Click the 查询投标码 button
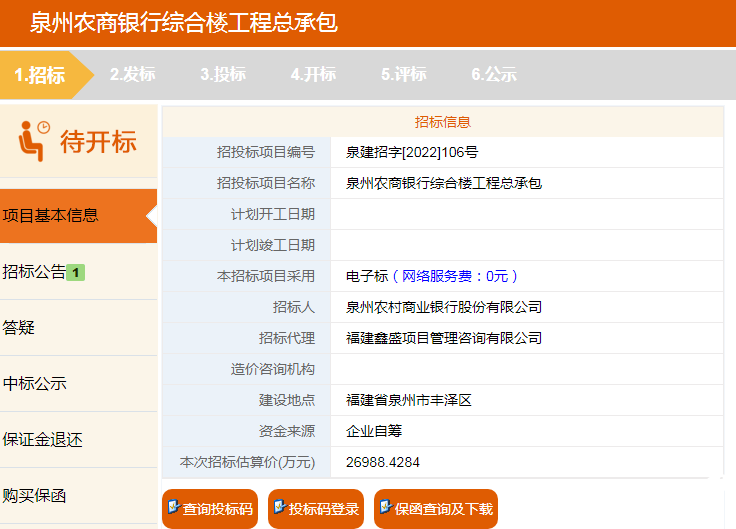This screenshot has width=736, height=529. coord(210,509)
